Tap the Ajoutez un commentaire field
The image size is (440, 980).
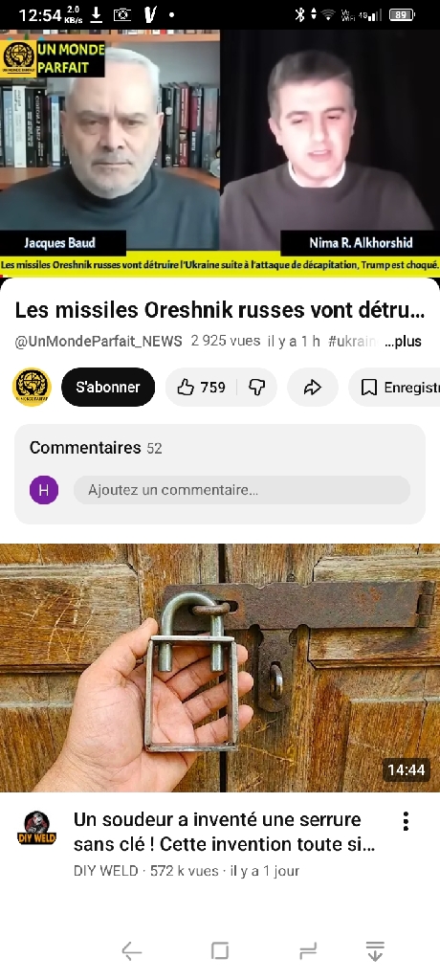click(242, 490)
